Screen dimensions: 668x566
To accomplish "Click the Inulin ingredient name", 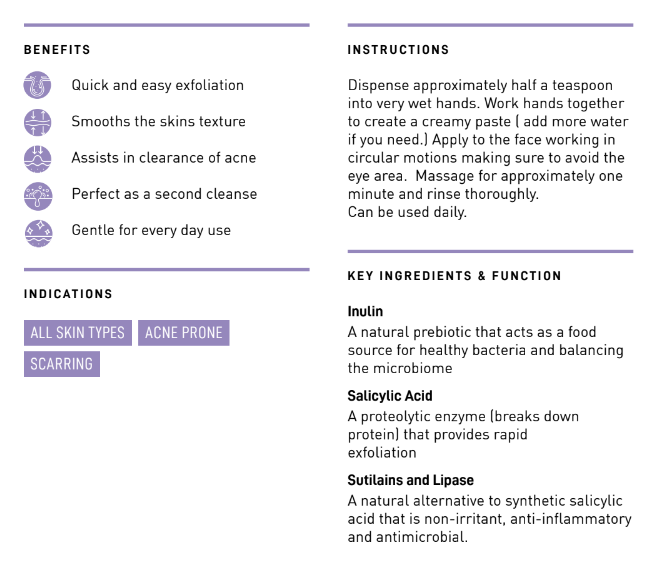I will pyautogui.click(x=365, y=312).
